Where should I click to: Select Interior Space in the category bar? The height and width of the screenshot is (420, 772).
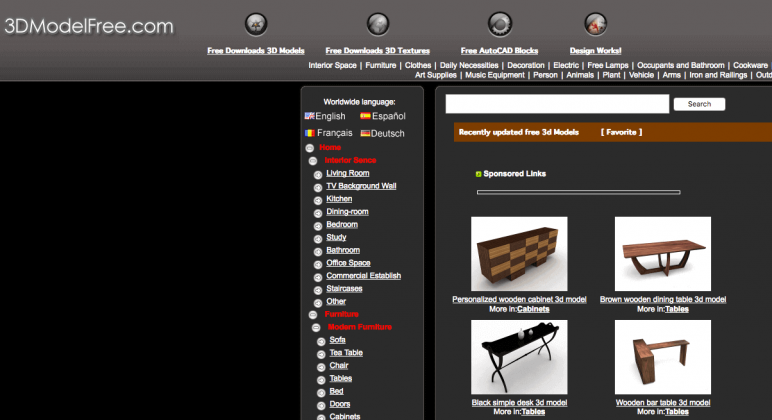click(x=332, y=65)
